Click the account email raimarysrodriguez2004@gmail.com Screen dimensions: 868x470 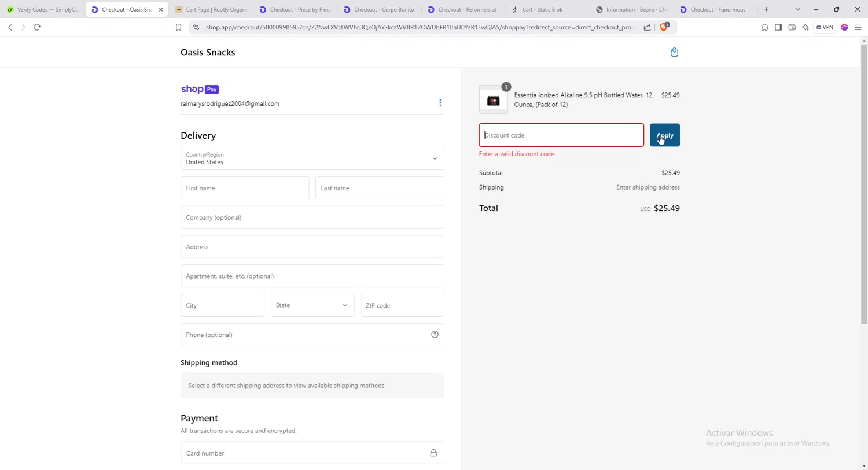pos(230,104)
